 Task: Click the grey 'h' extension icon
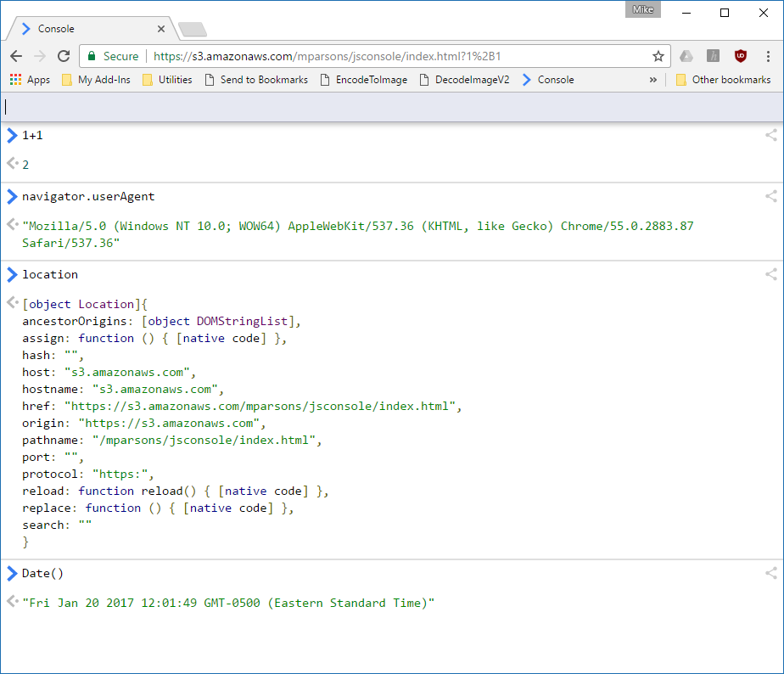point(713,56)
